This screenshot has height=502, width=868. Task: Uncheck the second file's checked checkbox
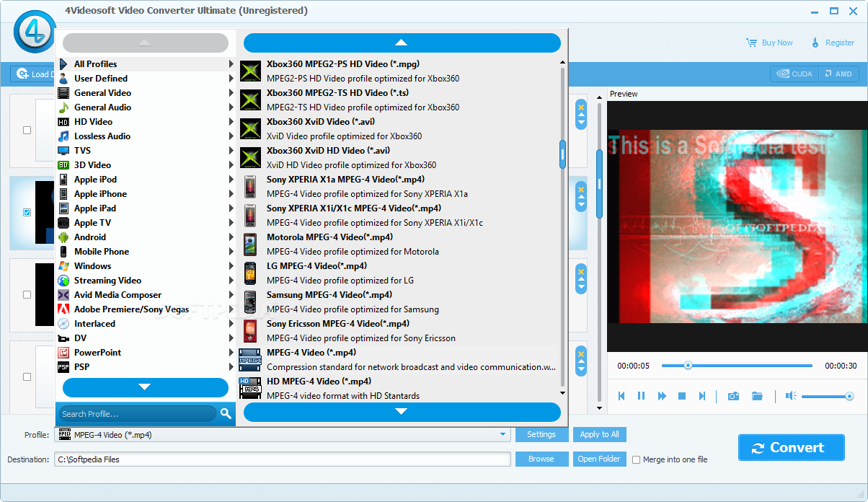27,213
